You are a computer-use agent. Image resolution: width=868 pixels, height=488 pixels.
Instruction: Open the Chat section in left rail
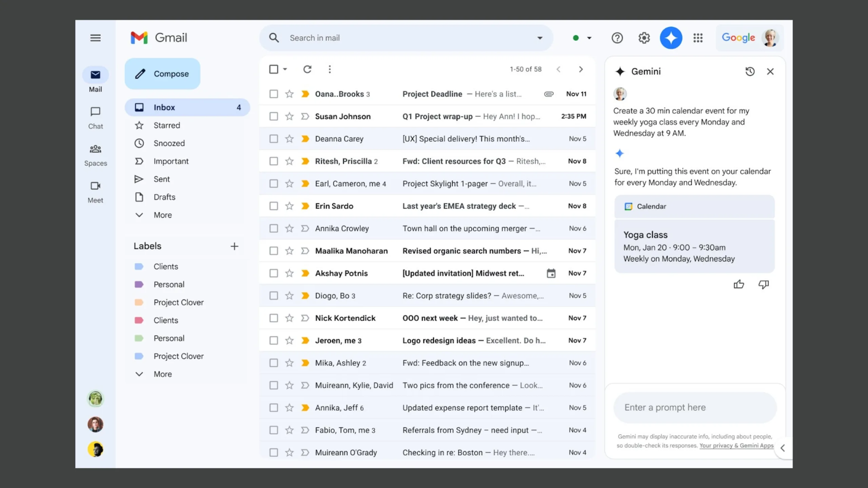(x=95, y=118)
